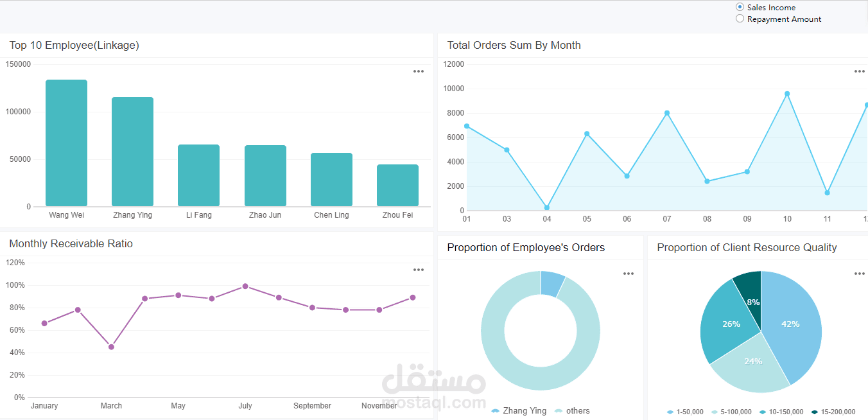The image size is (868, 420).
Task: Click the Wang Wei bar in the bar chart
Action: 66,141
